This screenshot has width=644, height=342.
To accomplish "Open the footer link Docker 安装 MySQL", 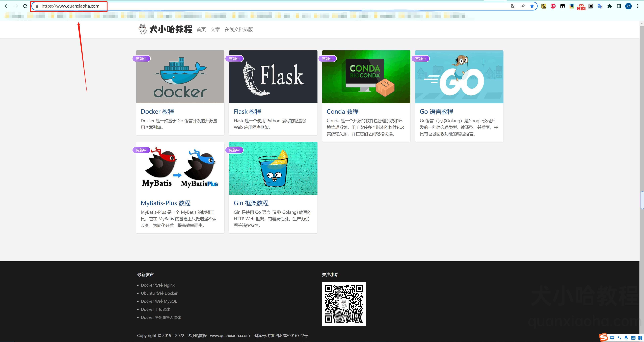I will click(159, 301).
